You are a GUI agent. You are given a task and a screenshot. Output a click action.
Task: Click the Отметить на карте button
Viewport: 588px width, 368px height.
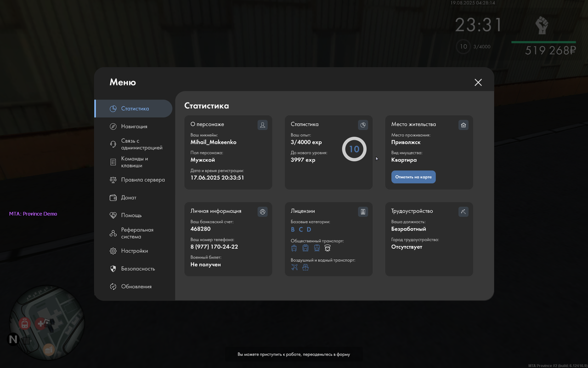click(413, 177)
